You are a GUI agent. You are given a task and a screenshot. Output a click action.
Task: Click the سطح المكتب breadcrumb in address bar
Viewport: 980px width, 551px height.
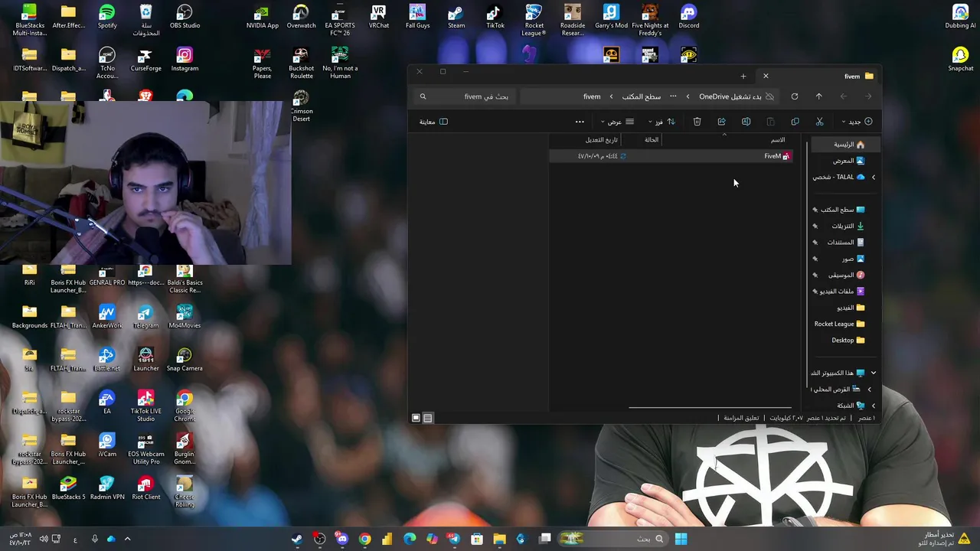[642, 96]
